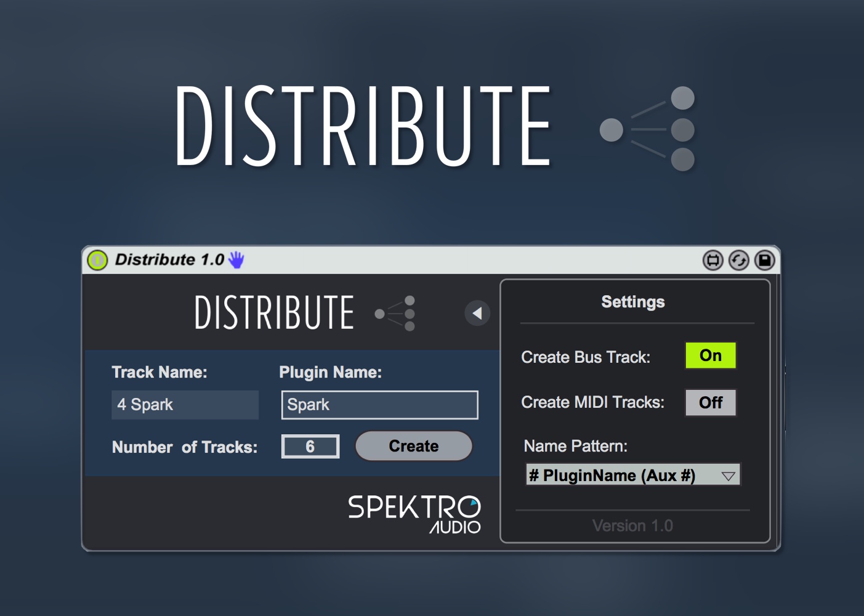
Task: Click the small branching-dots icon inside the device
Action: [x=395, y=314]
